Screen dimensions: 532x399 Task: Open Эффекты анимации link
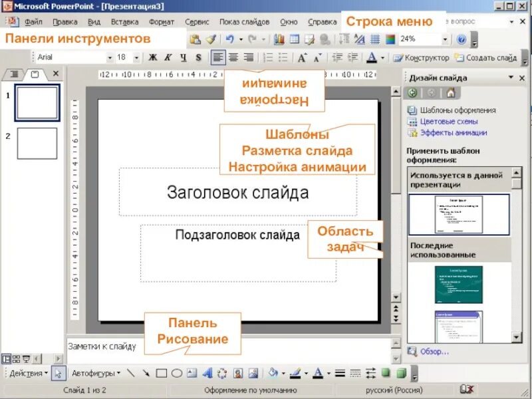tap(454, 132)
